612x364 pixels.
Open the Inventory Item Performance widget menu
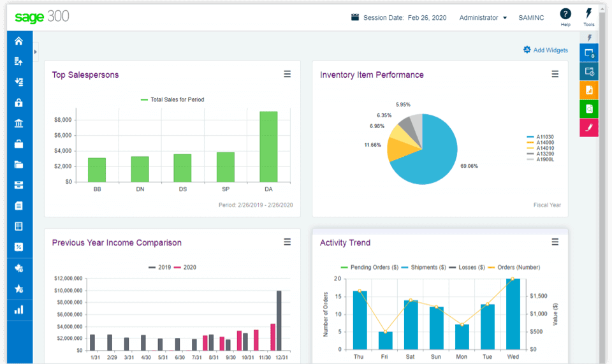[x=555, y=75]
